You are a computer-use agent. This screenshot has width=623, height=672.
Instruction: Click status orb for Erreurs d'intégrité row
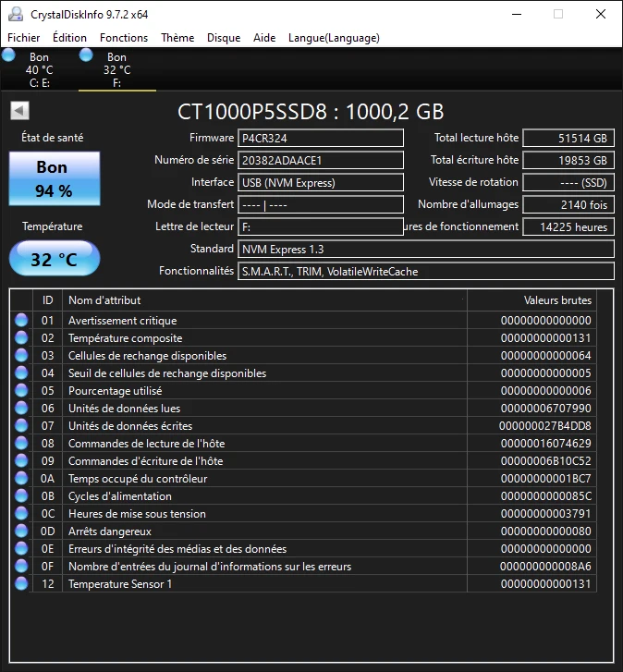click(x=21, y=548)
